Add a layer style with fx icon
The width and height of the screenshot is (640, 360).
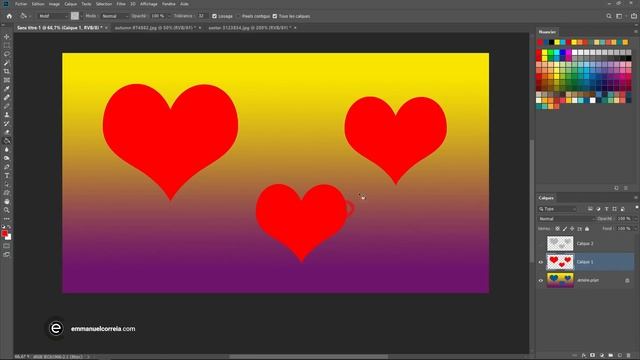[584, 356]
